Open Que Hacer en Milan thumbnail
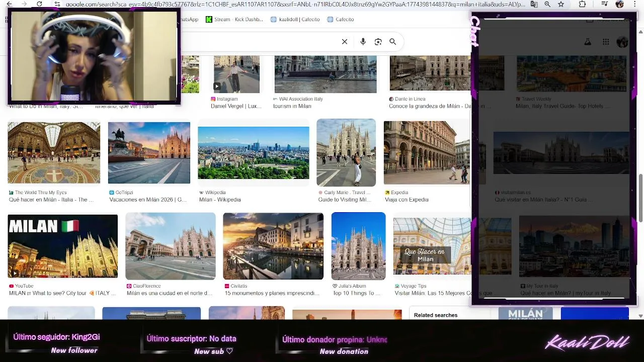644x362 pixels. click(x=432, y=246)
